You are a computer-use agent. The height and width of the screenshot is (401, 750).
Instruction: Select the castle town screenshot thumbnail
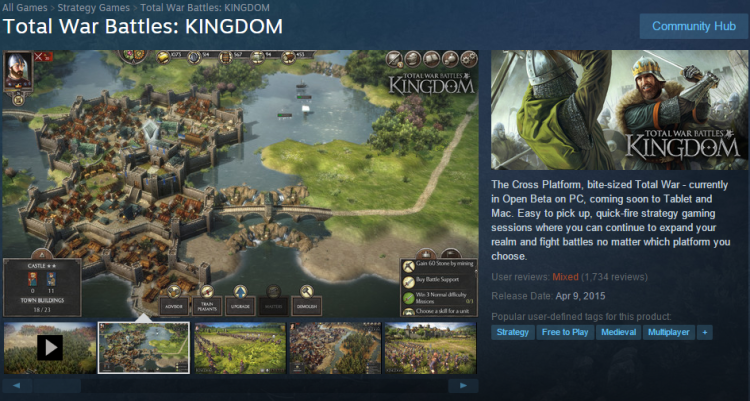pos(143,348)
